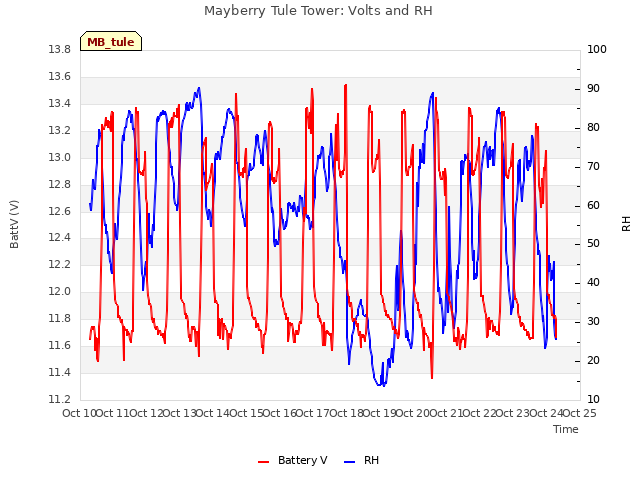Click the RH right axis label
Image resolution: width=640 pixels, height=480 pixels.
(626, 224)
